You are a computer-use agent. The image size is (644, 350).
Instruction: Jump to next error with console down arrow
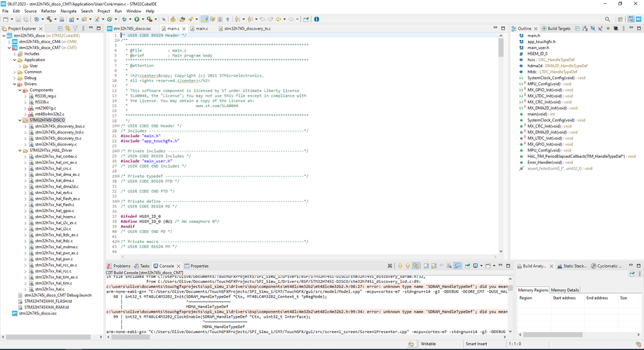tap(400, 266)
